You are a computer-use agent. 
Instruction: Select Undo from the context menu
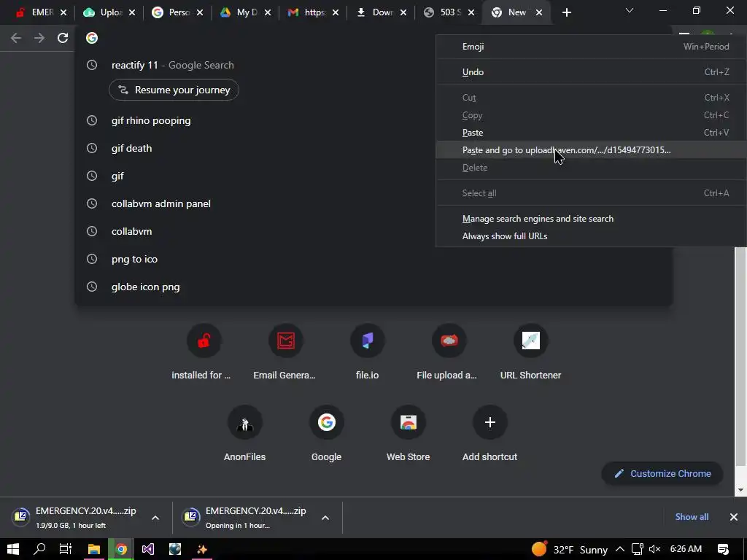click(591, 72)
